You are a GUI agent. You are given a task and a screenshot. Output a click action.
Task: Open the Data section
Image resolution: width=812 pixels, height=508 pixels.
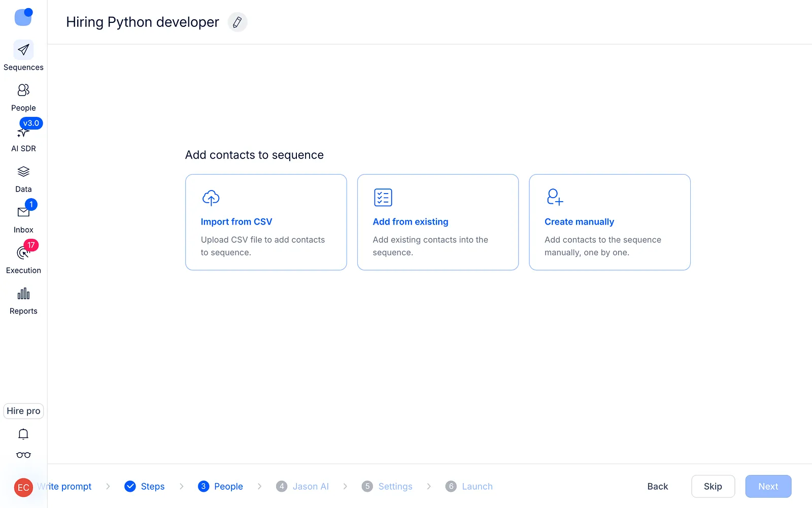(x=23, y=178)
